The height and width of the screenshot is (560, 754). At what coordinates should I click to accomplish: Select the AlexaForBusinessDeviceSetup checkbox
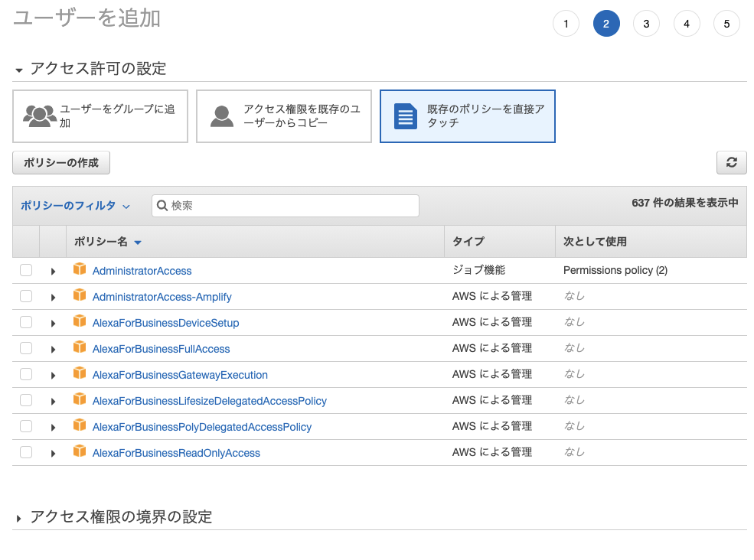(x=26, y=322)
